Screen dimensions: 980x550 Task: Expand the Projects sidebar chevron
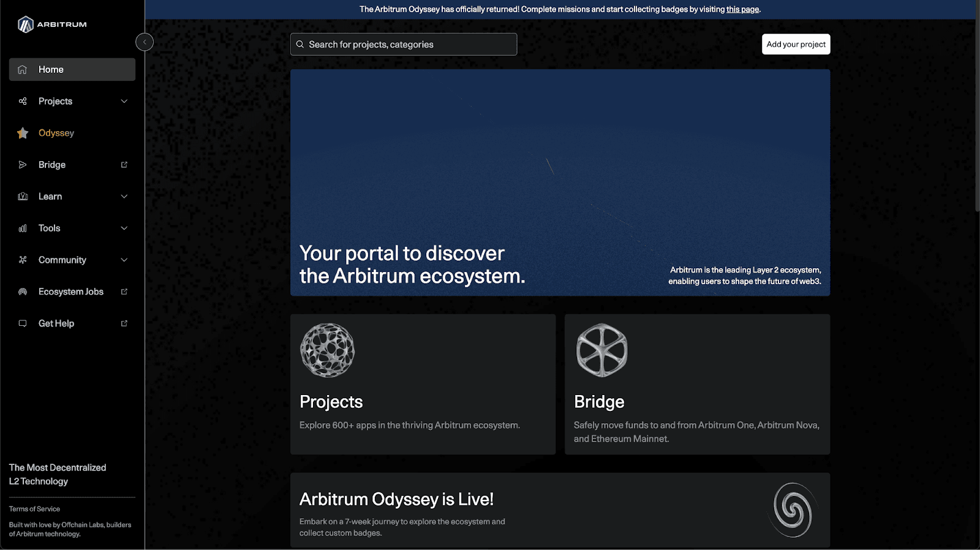click(x=124, y=101)
